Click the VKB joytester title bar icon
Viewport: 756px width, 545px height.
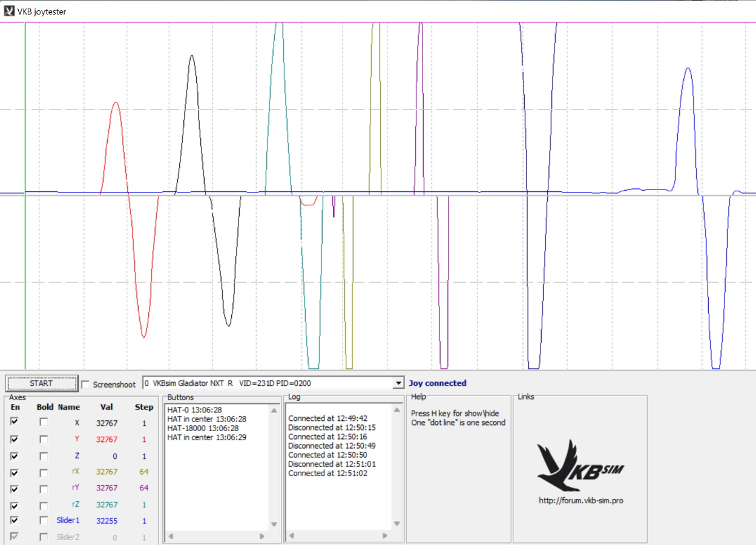click(9, 11)
